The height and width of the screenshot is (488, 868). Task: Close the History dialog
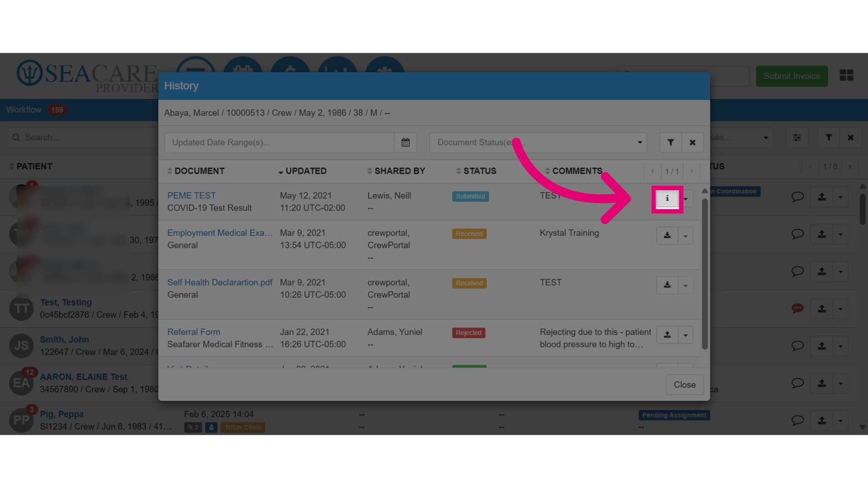[684, 385]
